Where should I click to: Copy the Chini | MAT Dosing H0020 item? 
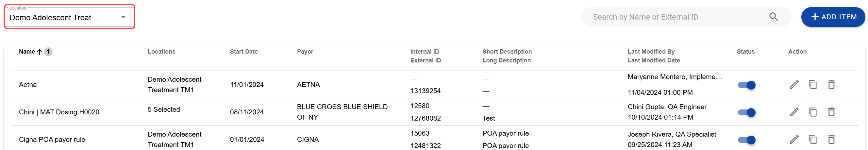[x=812, y=112]
